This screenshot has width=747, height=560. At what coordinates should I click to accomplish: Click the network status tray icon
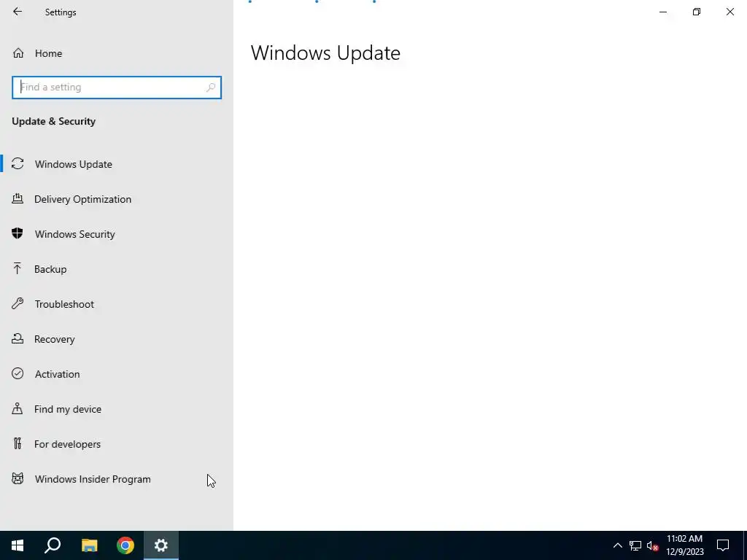pyautogui.click(x=635, y=545)
